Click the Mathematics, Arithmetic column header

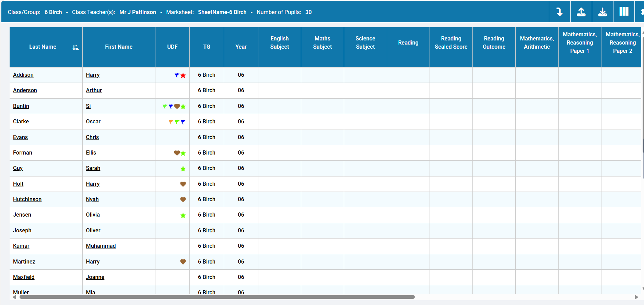pyautogui.click(x=537, y=43)
